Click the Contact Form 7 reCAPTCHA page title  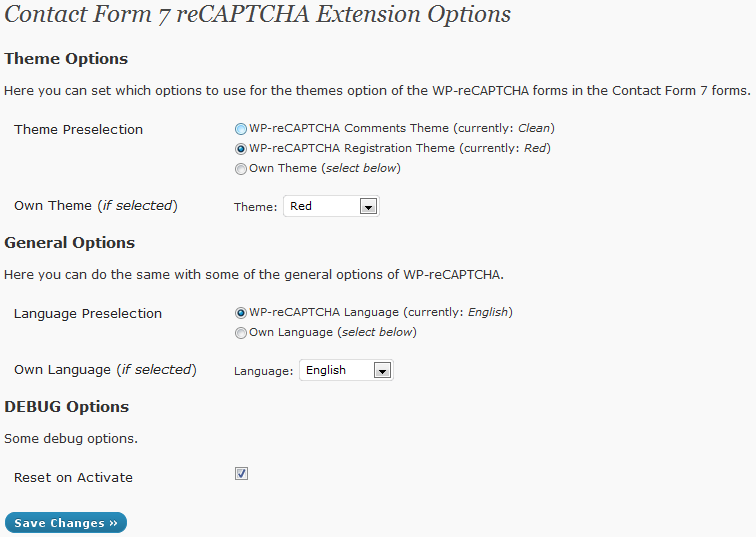pos(258,15)
